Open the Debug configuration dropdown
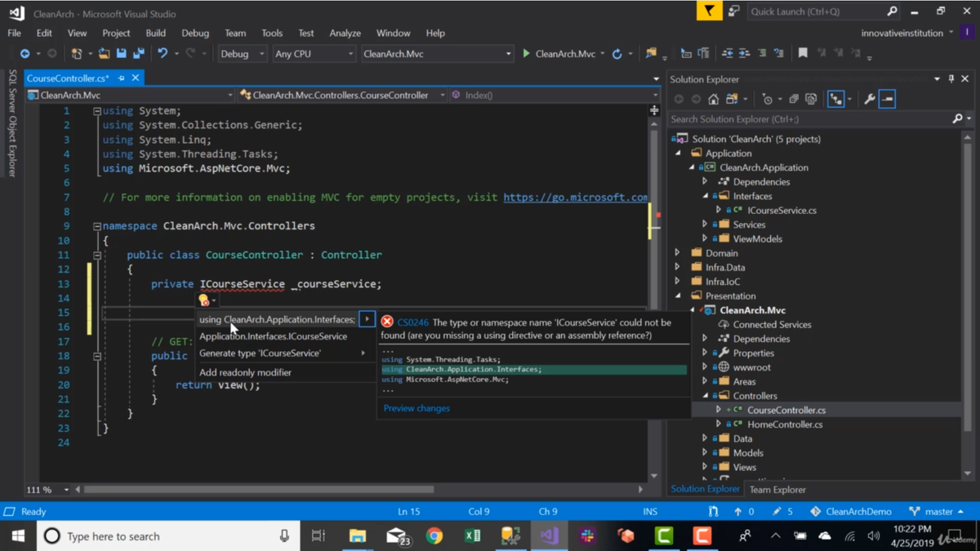 [242, 54]
